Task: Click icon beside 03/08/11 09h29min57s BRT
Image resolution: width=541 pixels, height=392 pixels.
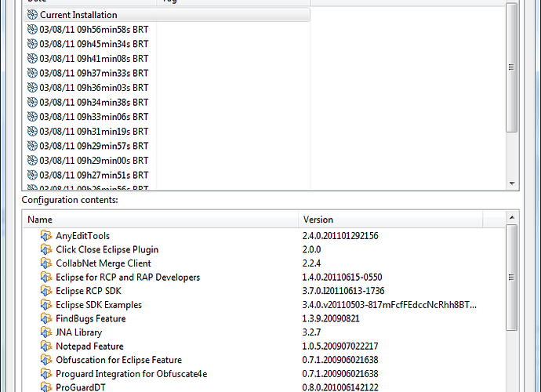Action: pos(32,146)
